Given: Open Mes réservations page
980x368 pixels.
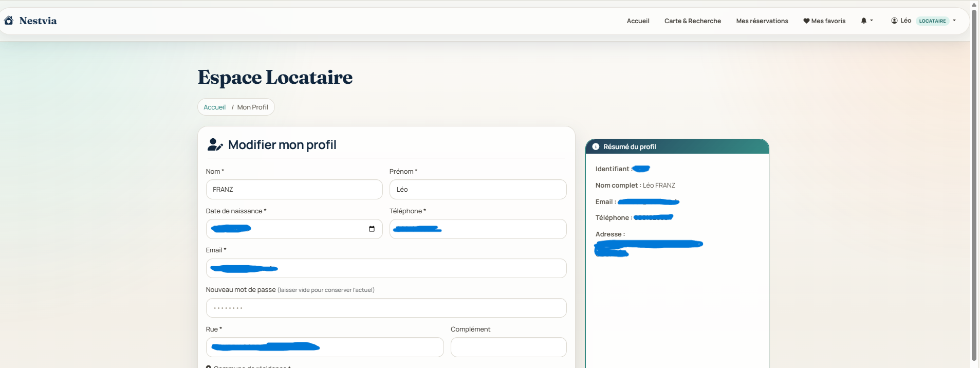Looking at the screenshot, I should point(762,21).
